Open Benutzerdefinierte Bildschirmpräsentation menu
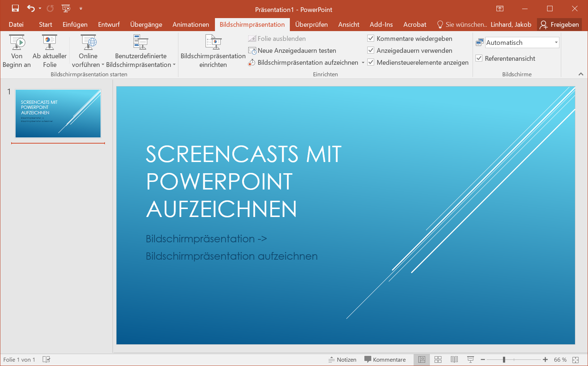This screenshot has width=588, height=366. point(141,51)
